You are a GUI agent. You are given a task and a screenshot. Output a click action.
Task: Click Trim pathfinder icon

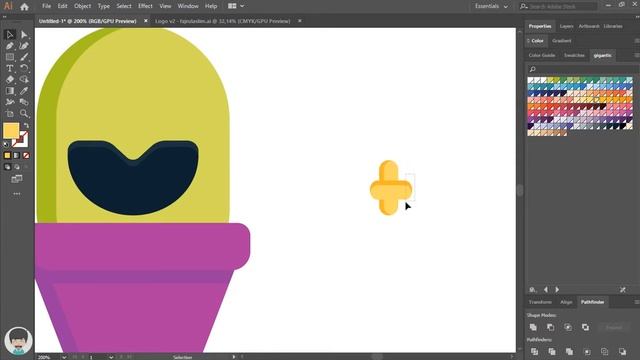click(x=552, y=351)
